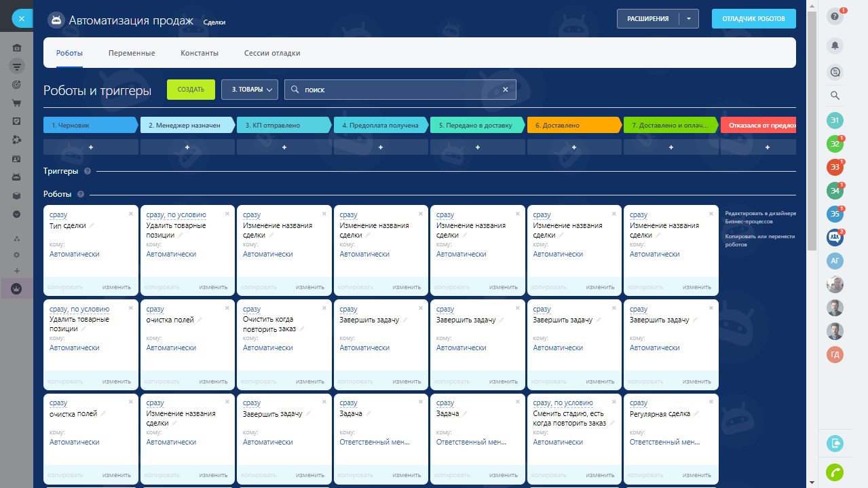
Task: Click the teal icon above the phone button
Action: click(x=835, y=443)
